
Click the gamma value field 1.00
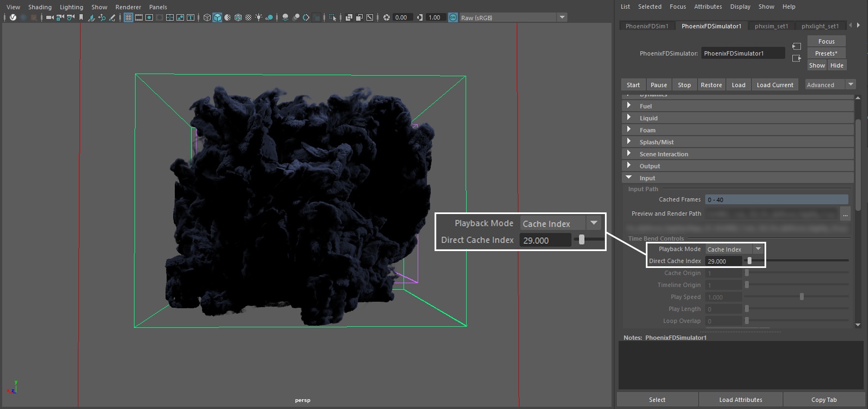436,17
